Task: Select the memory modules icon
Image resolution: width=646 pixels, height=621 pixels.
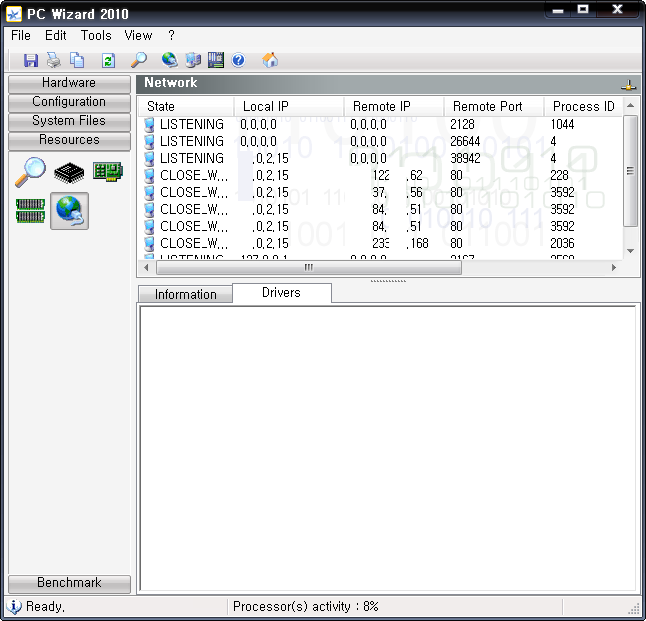Action: pyautogui.click(x=30, y=211)
